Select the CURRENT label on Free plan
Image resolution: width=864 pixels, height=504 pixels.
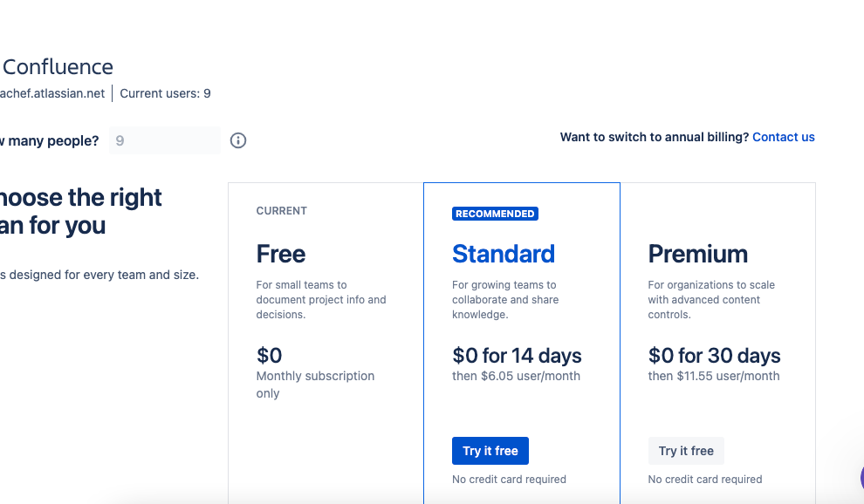coord(282,211)
